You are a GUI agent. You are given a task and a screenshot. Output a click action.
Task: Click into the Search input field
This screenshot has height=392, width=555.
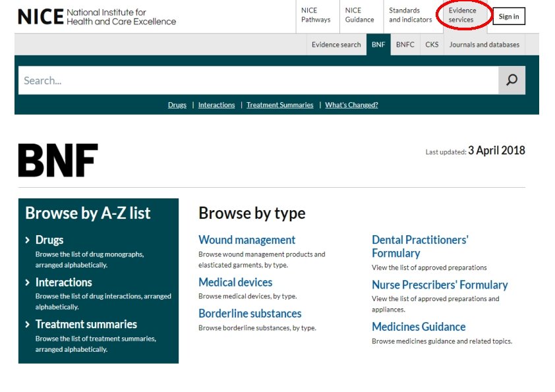pos(258,80)
